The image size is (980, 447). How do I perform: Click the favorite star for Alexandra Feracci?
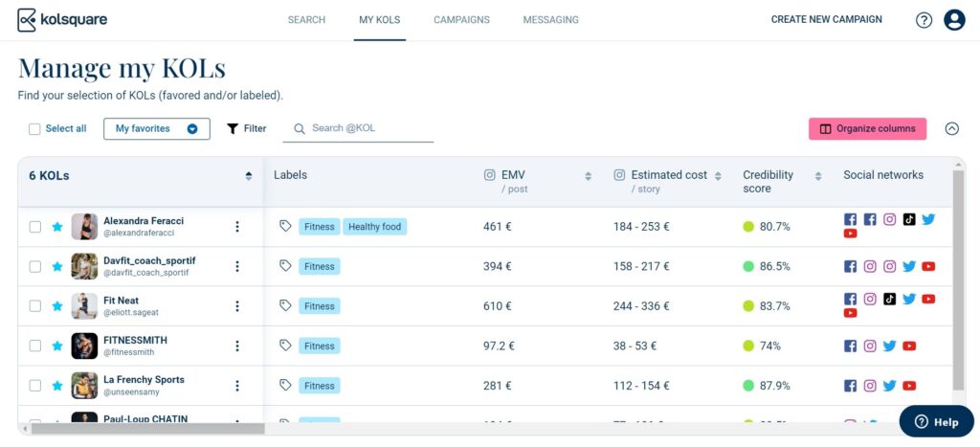(x=57, y=227)
